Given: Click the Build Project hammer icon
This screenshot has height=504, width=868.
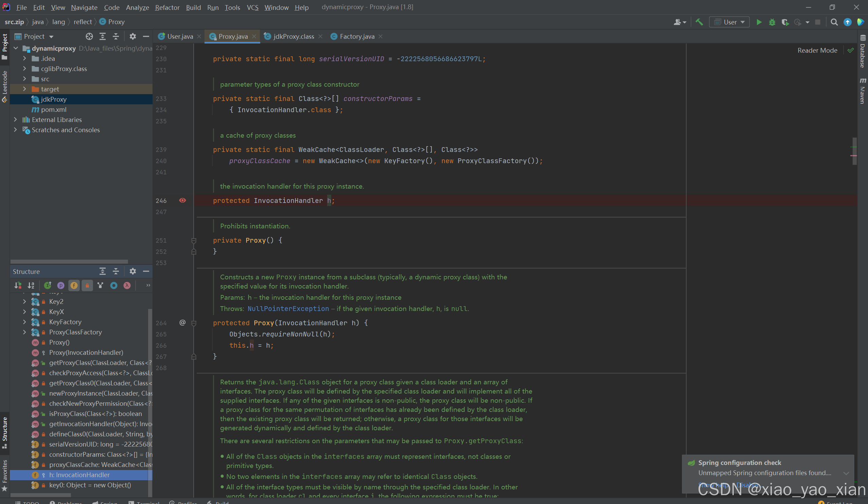Looking at the screenshot, I should (699, 22).
